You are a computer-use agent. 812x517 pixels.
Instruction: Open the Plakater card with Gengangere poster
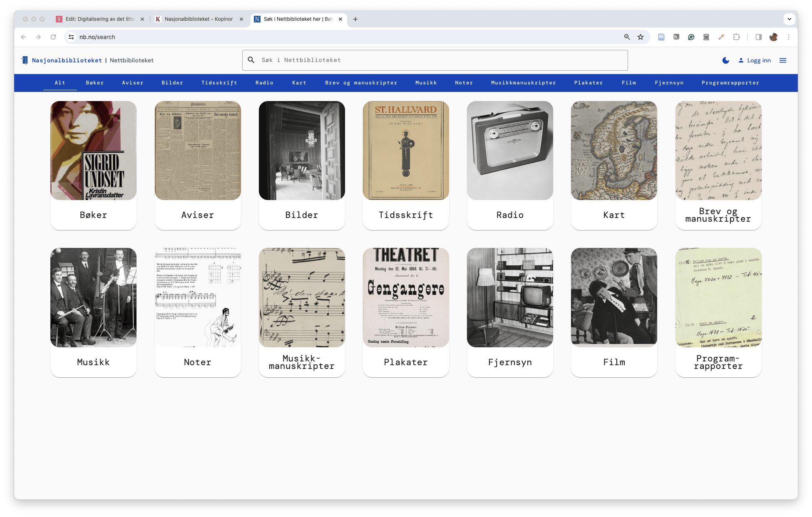click(x=406, y=312)
